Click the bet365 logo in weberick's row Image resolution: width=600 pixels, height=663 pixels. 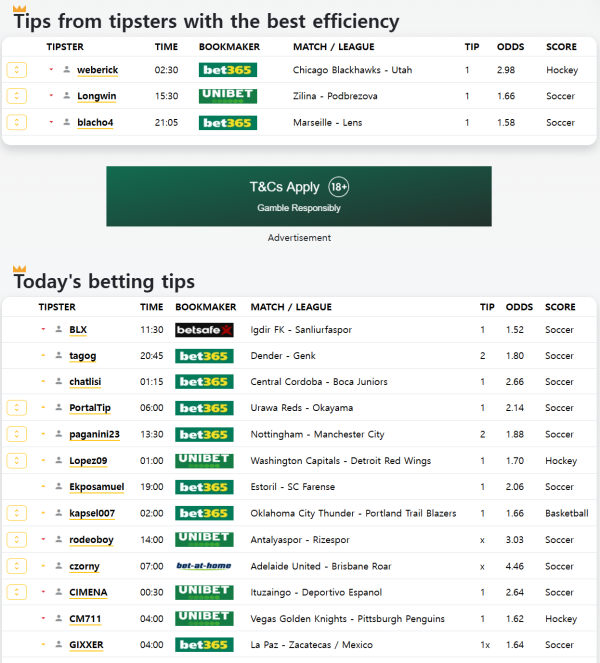(x=228, y=70)
